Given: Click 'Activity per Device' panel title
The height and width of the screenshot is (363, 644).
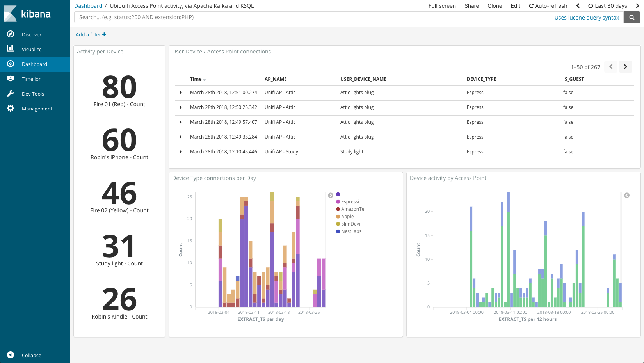Looking at the screenshot, I should 100,52.
